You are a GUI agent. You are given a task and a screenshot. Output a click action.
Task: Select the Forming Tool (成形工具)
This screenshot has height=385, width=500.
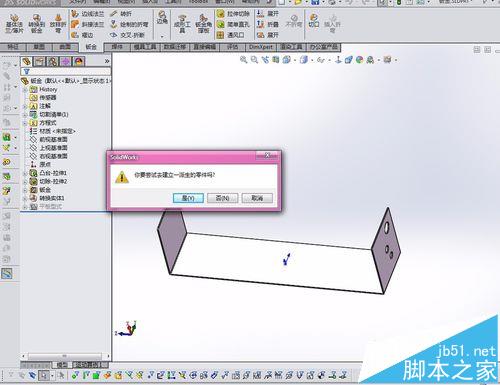click(x=182, y=24)
